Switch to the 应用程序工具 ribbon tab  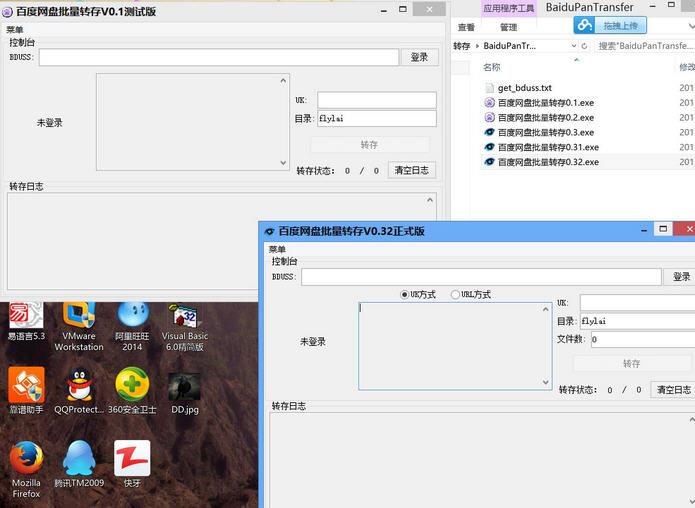pos(509,8)
